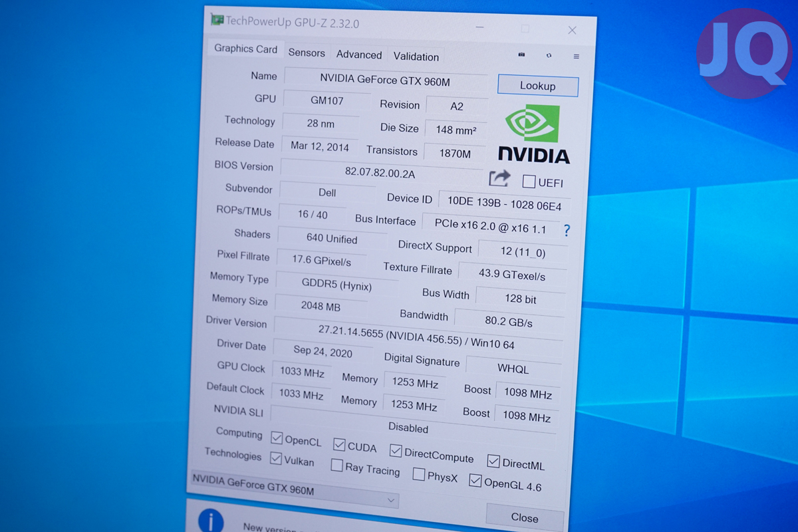
Task: Click the Texture Fillrate field 43.9 GTexel/s
Action: coord(512,275)
